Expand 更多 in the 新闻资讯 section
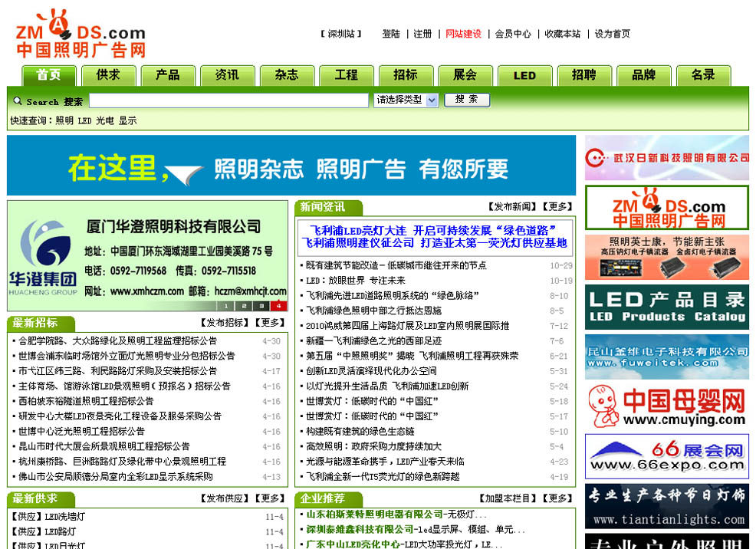This screenshot has width=756, height=549. [559, 207]
